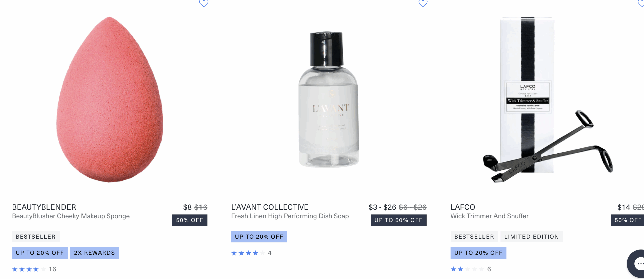The height and width of the screenshot is (279, 644).
Task: Open the Lafco wick trimmer product image
Action: coord(547,99)
